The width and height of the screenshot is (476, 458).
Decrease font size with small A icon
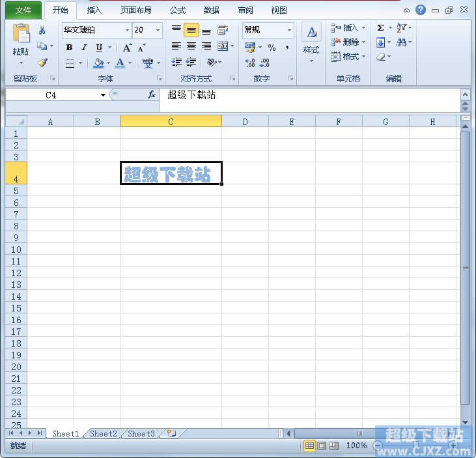[142, 48]
